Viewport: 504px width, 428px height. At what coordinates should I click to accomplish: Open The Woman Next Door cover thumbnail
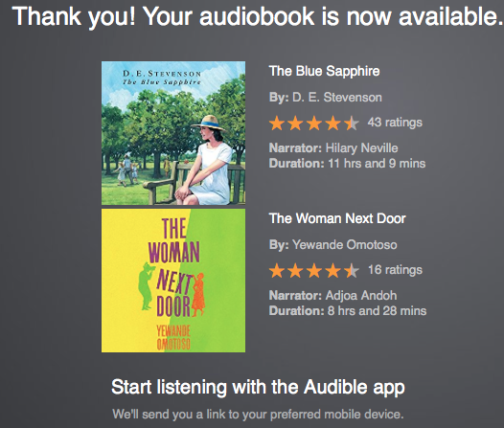173,281
